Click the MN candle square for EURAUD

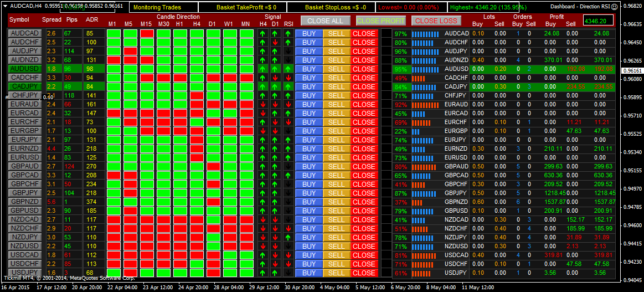point(246,104)
